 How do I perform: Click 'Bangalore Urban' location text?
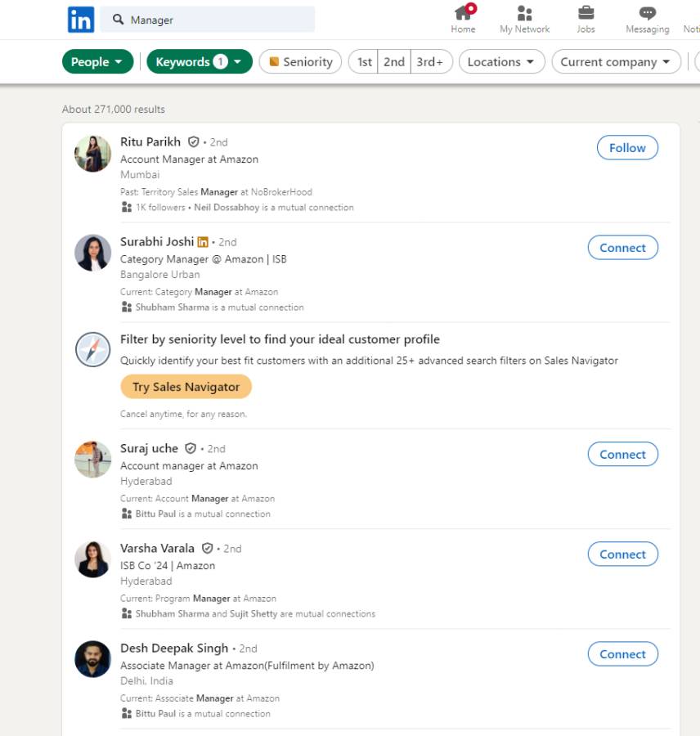pos(159,275)
